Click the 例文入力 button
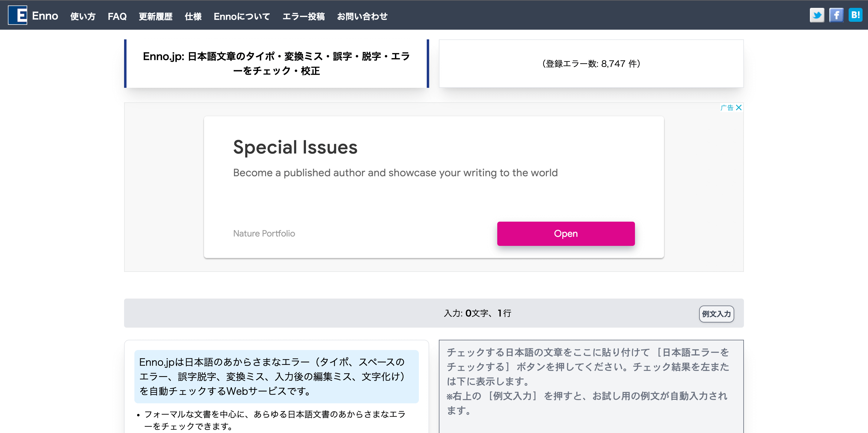Image resolution: width=868 pixels, height=433 pixels. tap(716, 314)
